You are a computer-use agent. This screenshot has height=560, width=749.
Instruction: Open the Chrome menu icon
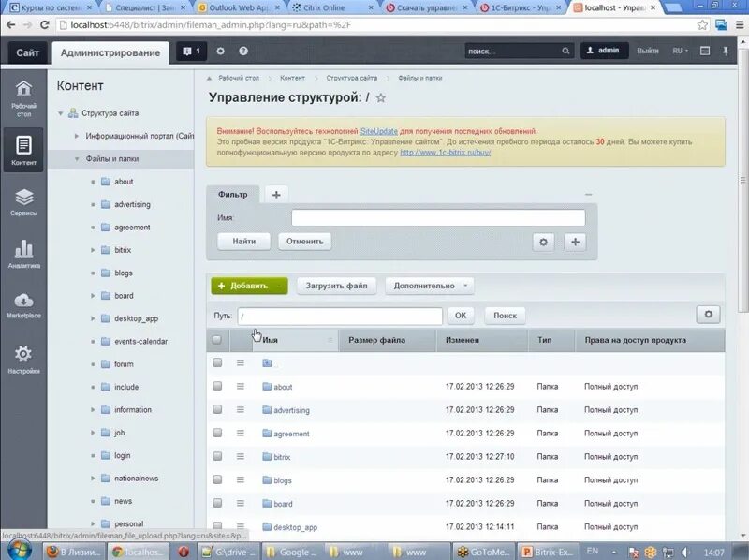pyautogui.click(x=740, y=25)
